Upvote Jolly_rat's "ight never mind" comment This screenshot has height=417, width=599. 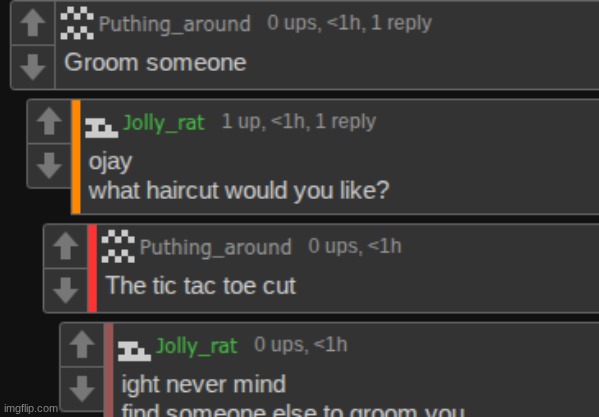(82, 344)
